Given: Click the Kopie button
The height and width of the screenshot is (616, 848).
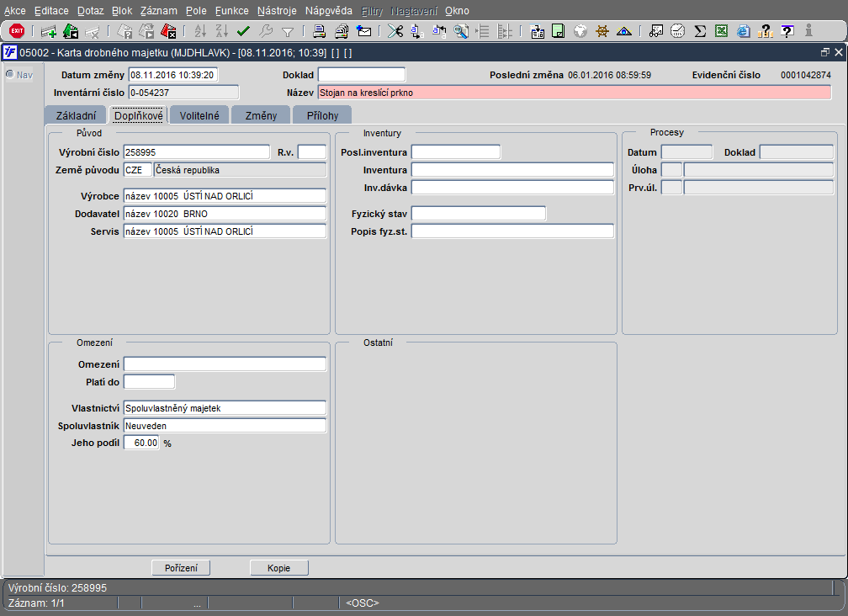Looking at the screenshot, I should [279, 568].
